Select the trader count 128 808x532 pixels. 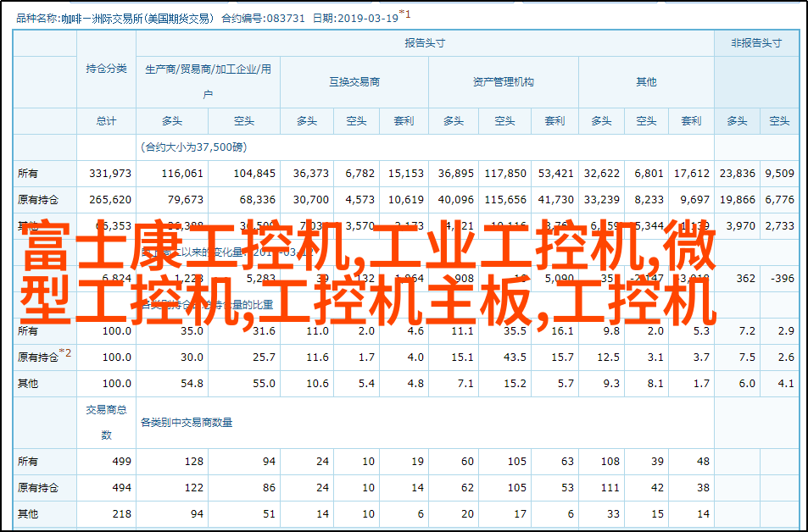(x=194, y=462)
